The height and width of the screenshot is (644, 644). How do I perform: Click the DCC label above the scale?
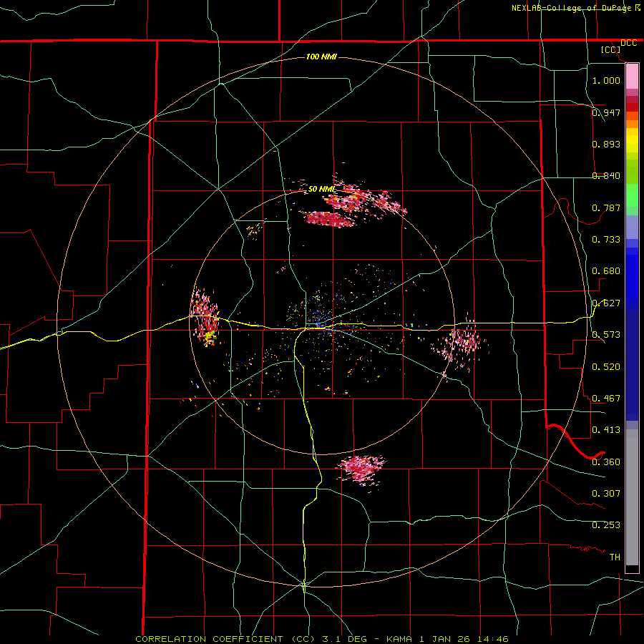pos(628,43)
